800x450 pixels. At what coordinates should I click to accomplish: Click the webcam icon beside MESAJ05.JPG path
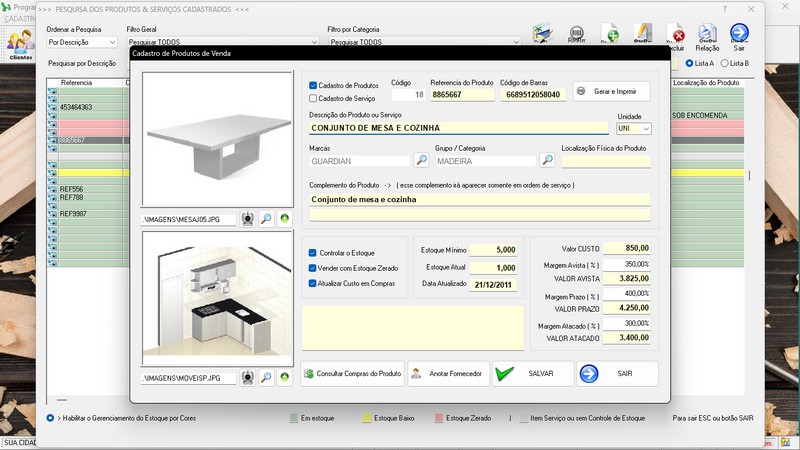pyautogui.click(x=248, y=219)
